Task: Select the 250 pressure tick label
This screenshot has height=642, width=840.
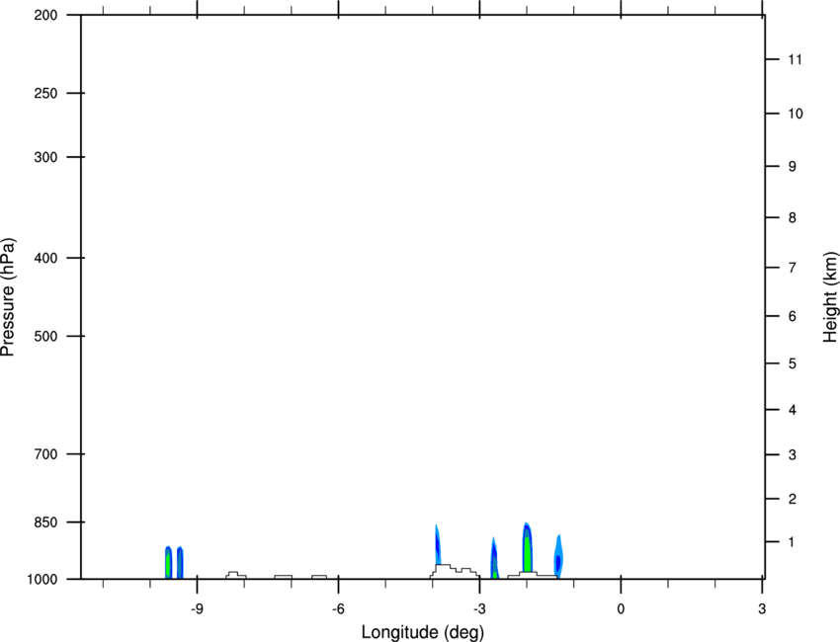Action: click(45, 93)
